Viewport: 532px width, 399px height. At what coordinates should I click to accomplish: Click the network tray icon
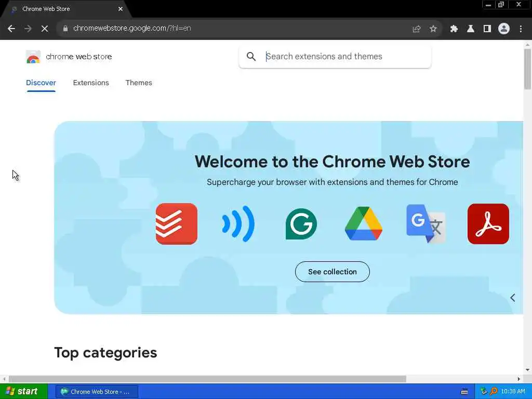pos(484,392)
